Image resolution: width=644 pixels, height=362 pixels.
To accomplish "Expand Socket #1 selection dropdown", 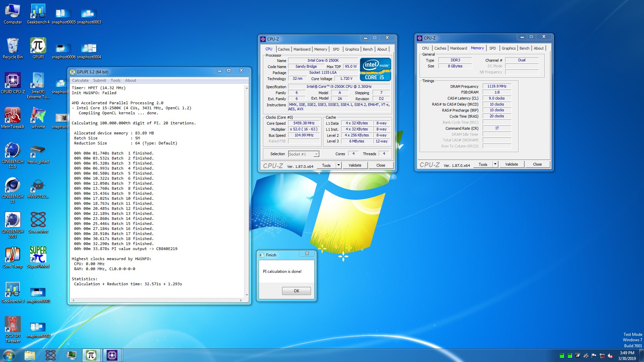I will (316, 154).
